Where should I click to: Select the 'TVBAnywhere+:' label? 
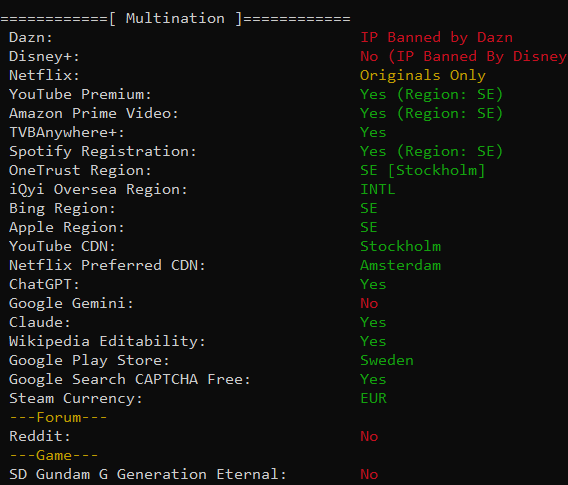67,132
